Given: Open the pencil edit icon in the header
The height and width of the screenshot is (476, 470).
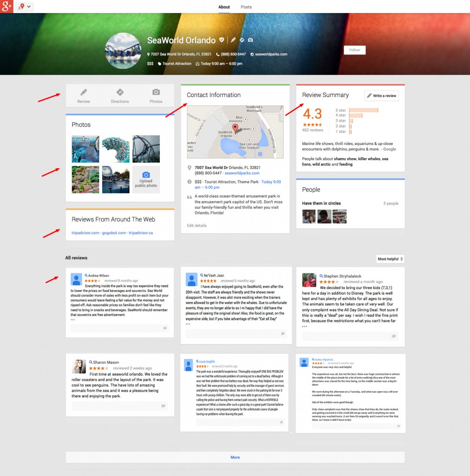Looking at the screenshot, I should pos(233,40).
